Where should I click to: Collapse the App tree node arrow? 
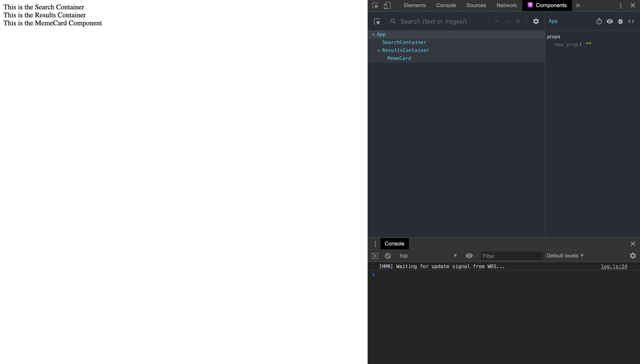[x=373, y=35]
